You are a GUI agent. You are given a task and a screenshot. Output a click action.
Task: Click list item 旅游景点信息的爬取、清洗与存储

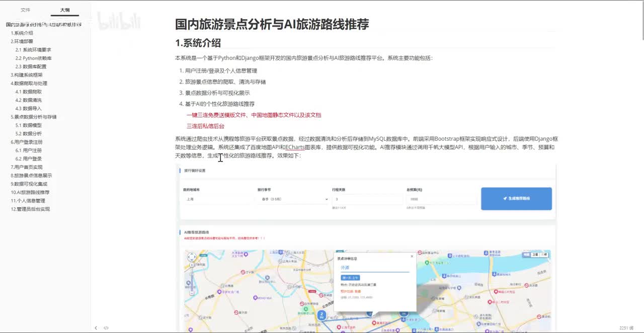tap(225, 82)
